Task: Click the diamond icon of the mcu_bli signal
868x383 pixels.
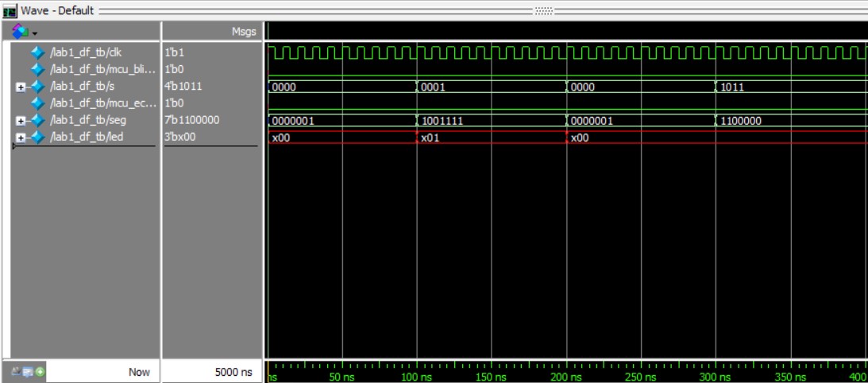Action: point(37,70)
